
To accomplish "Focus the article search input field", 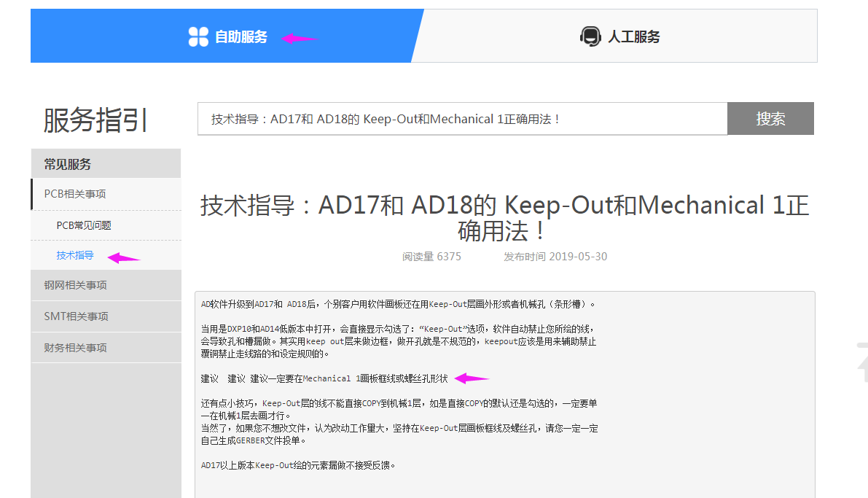I will click(462, 119).
